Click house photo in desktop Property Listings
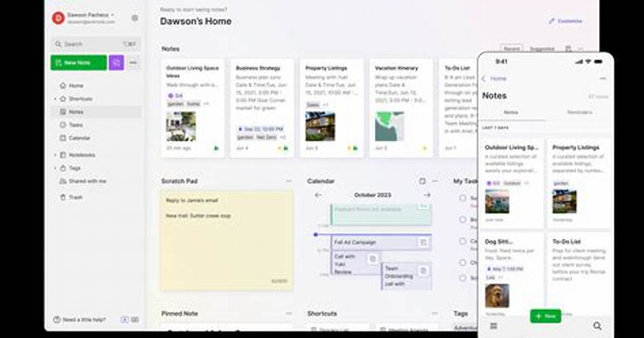This screenshot has height=338, width=644. tap(320, 126)
